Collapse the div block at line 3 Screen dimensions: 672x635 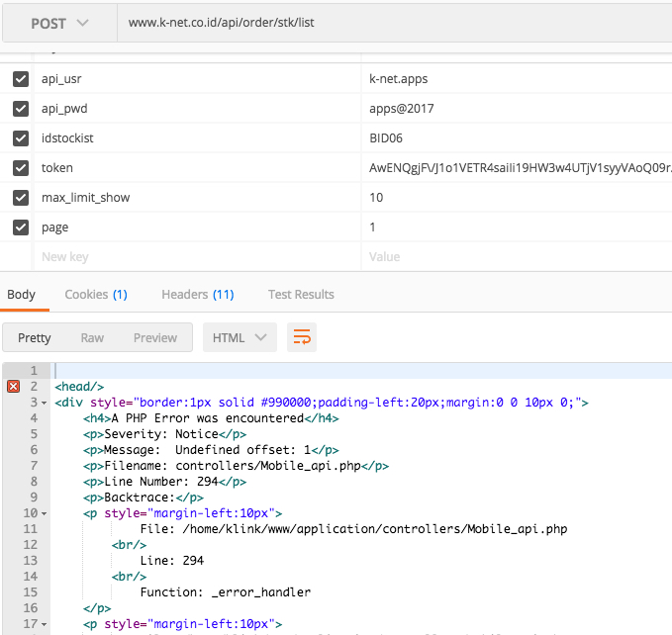[x=45, y=404]
